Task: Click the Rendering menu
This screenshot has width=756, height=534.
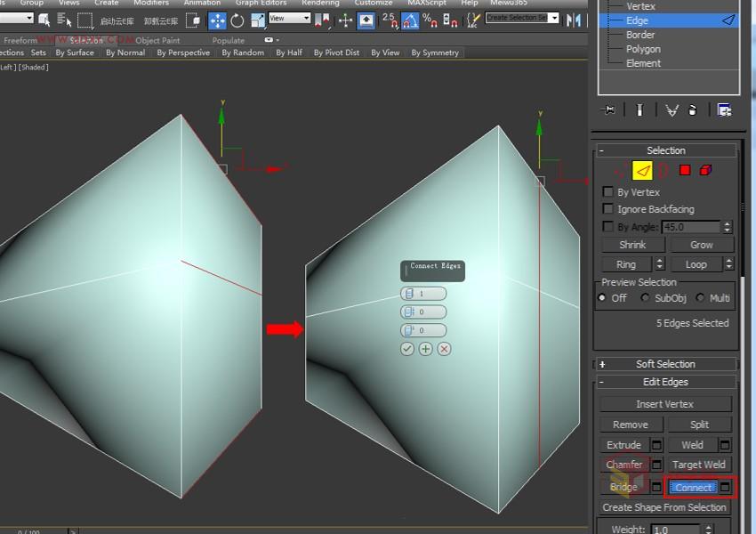Action: pos(321,4)
